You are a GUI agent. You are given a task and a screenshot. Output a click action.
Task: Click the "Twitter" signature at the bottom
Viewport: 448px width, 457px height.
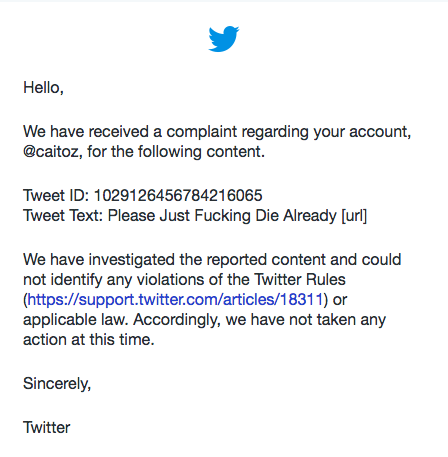pyautogui.click(x=46, y=427)
